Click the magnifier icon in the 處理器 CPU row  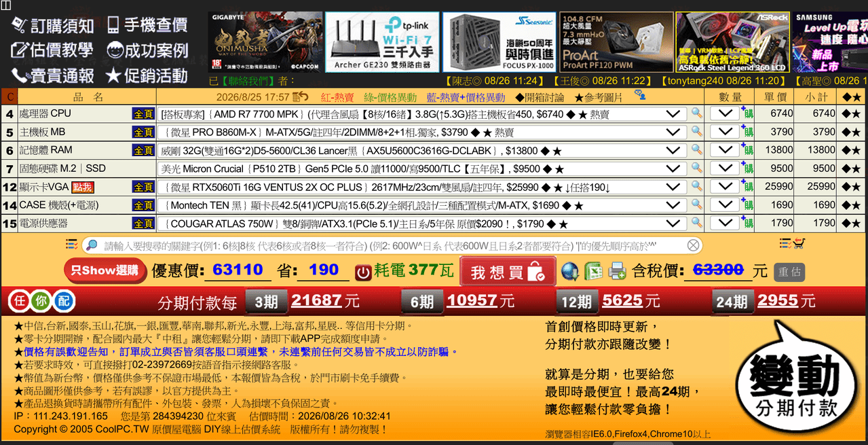point(696,113)
